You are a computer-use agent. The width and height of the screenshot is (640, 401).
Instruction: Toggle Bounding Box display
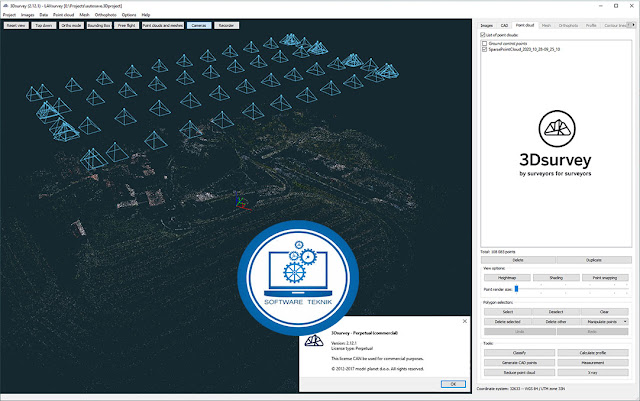[x=99, y=25]
